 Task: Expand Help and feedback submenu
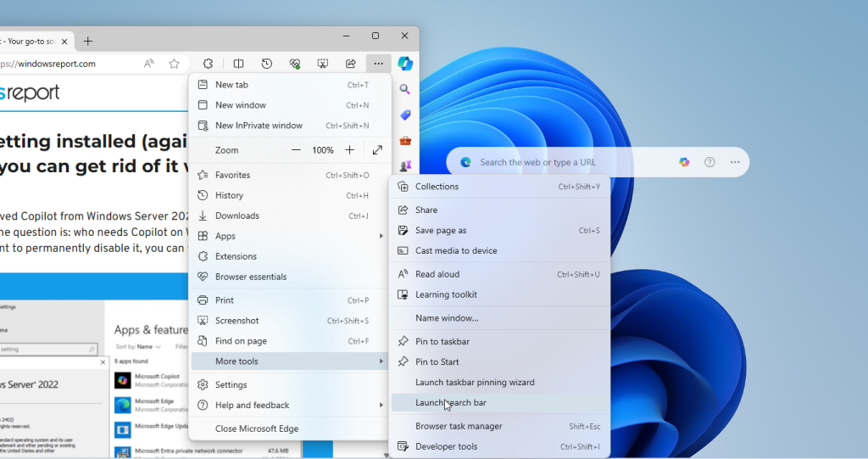point(290,406)
